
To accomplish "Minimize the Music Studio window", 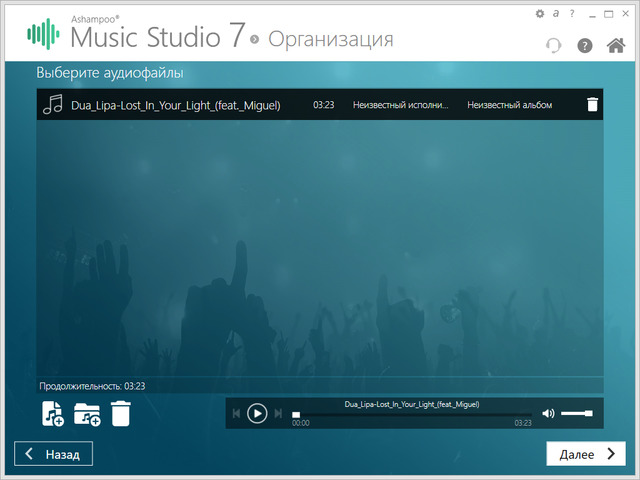I will (592, 15).
